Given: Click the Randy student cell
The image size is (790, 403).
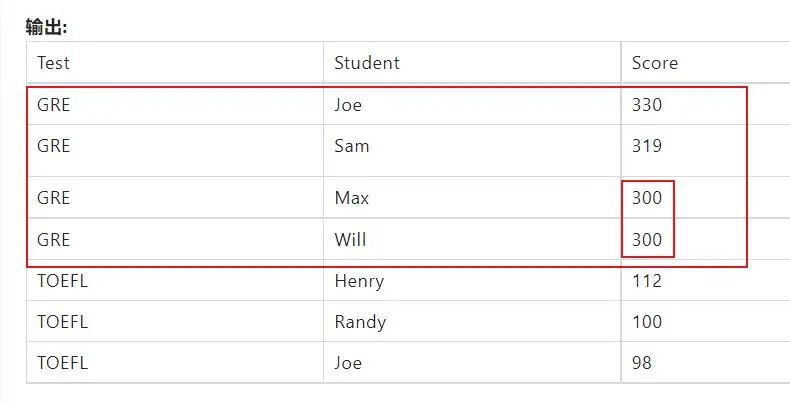Looking at the screenshot, I should 359,322.
